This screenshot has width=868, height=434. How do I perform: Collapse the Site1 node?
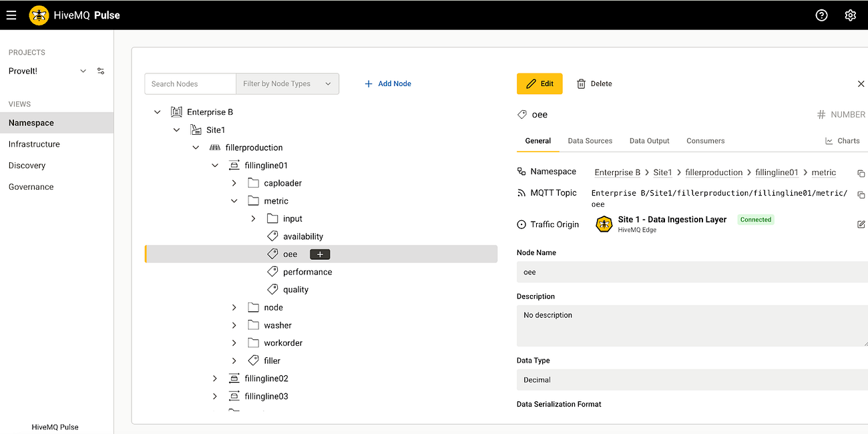click(x=176, y=130)
